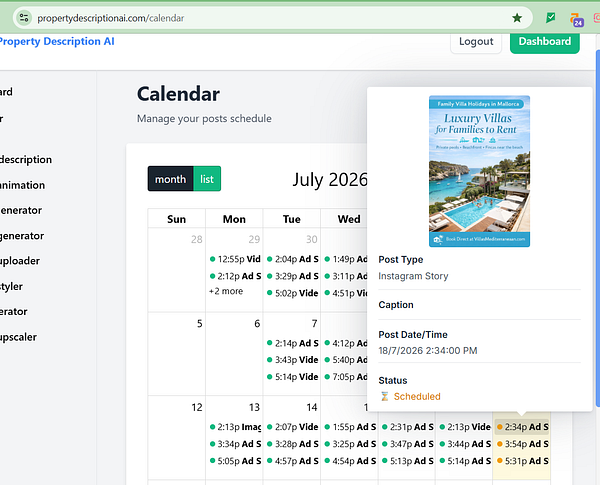
Task: Open the 5:14p Ad S event on Friday
Action: 465,461
